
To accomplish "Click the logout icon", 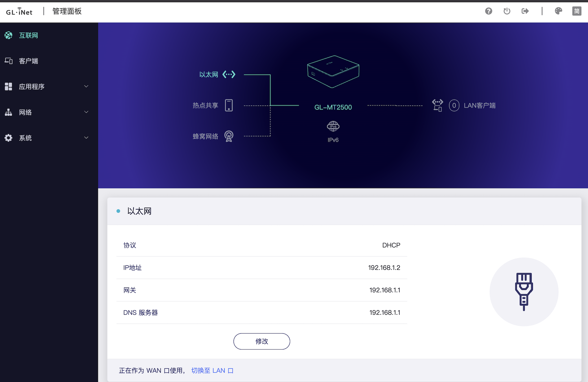I will click(x=525, y=11).
